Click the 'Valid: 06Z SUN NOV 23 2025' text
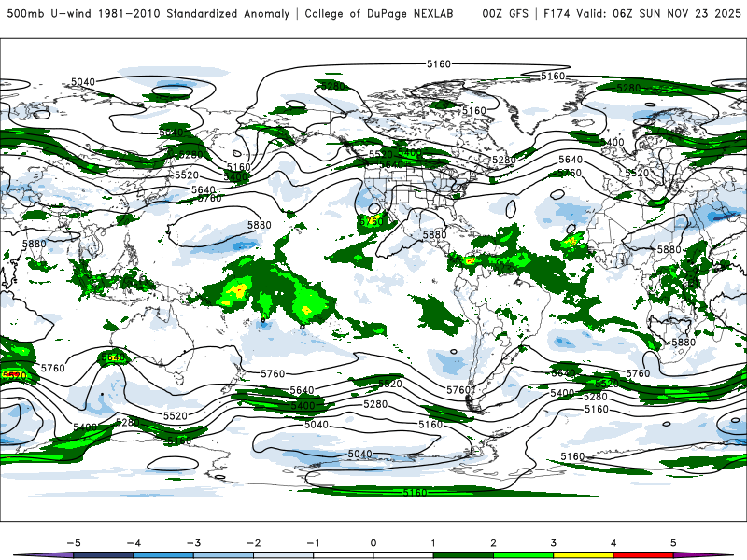Screen dimensions: 747x560 (659, 13)
